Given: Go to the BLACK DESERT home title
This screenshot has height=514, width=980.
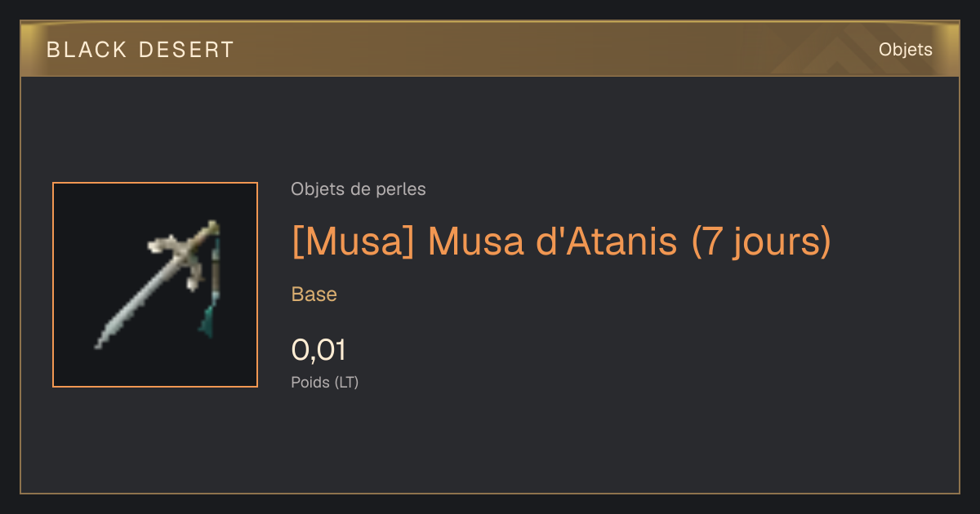Looking at the screenshot, I should [140, 50].
